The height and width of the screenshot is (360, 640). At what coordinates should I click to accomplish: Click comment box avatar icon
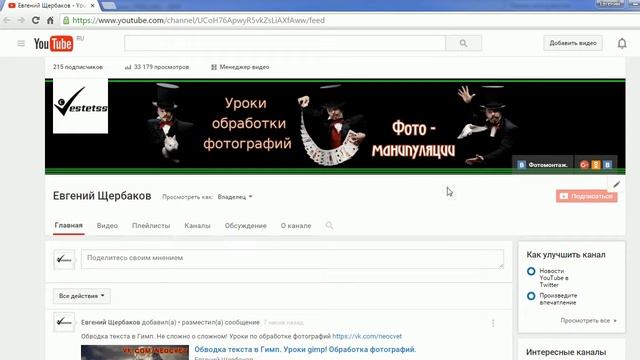pos(64,260)
